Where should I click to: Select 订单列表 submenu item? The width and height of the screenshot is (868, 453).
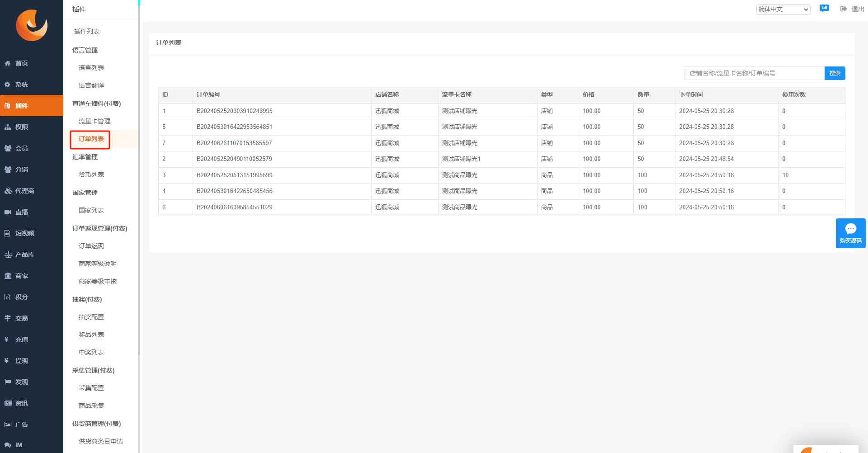point(91,139)
